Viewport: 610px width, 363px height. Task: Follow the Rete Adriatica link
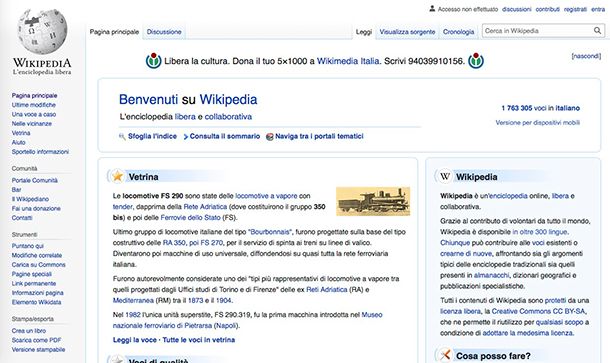point(205,207)
